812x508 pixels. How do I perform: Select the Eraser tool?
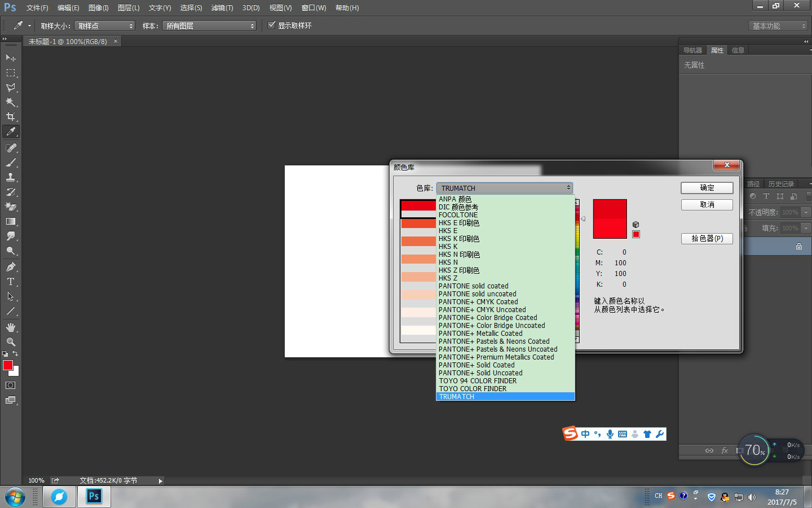pyautogui.click(x=11, y=207)
